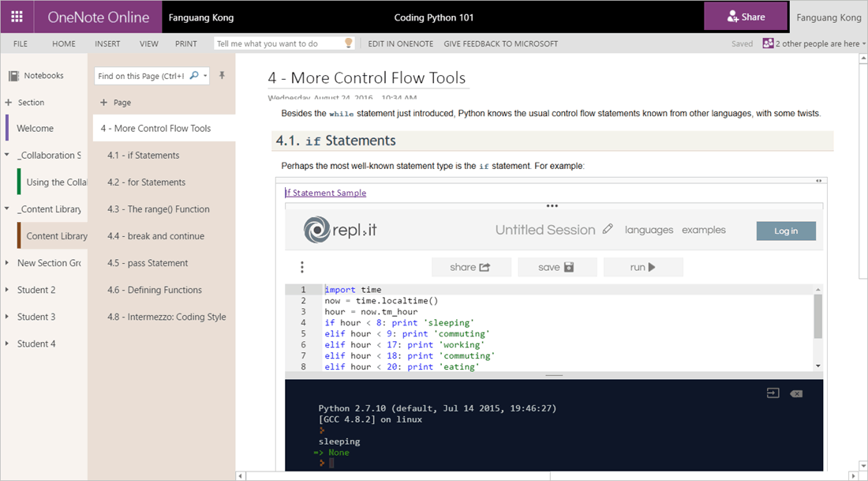868x481 pixels.
Task: Open the FILE menu
Action: [21, 43]
